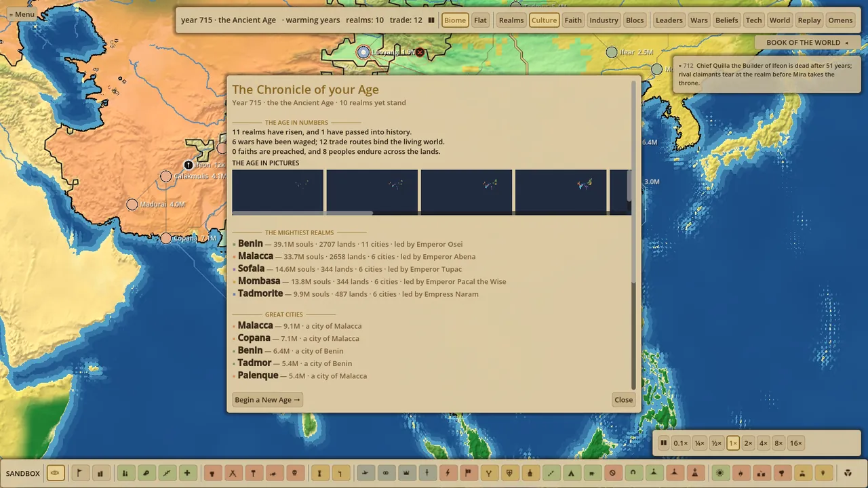Click the Palenque city entry

click(x=300, y=375)
